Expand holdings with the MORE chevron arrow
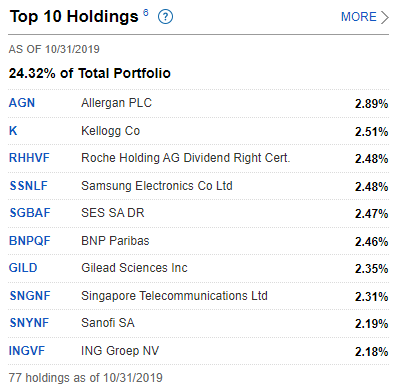This screenshot has height=390, width=396. click(x=385, y=17)
